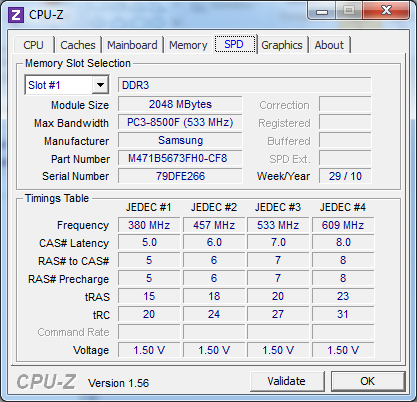The width and height of the screenshot is (417, 402).
Task: Show the About tab
Action: pyautogui.click(x=329, y=45)
